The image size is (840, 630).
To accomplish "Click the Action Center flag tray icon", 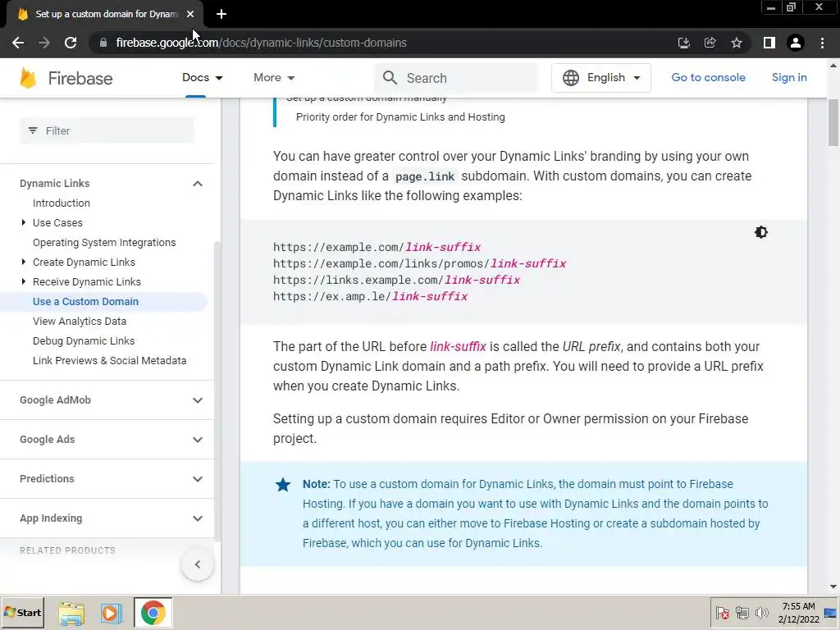I will 723,613.
